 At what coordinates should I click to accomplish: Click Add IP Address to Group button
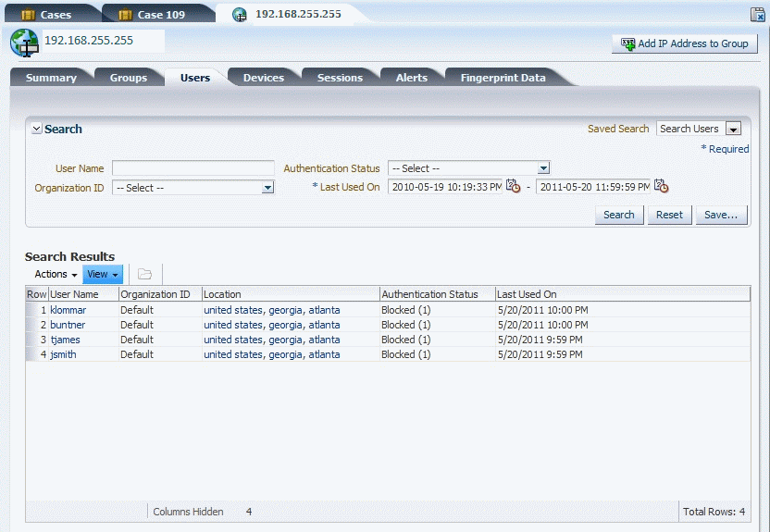pyautogui.click(x=685, y=43)
